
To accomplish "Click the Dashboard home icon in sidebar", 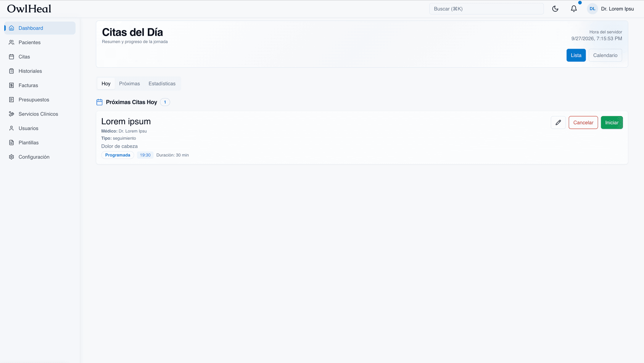I will [12, 28].
